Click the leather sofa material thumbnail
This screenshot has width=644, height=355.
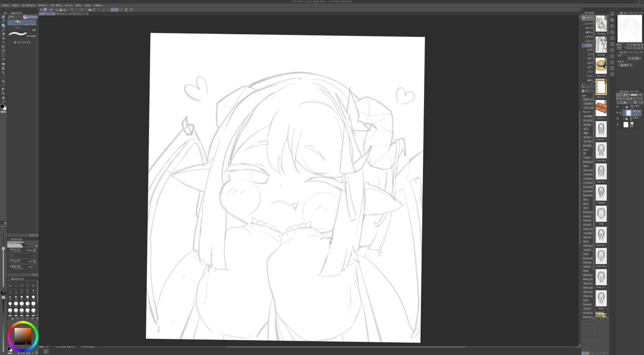(x=601, y=108)
